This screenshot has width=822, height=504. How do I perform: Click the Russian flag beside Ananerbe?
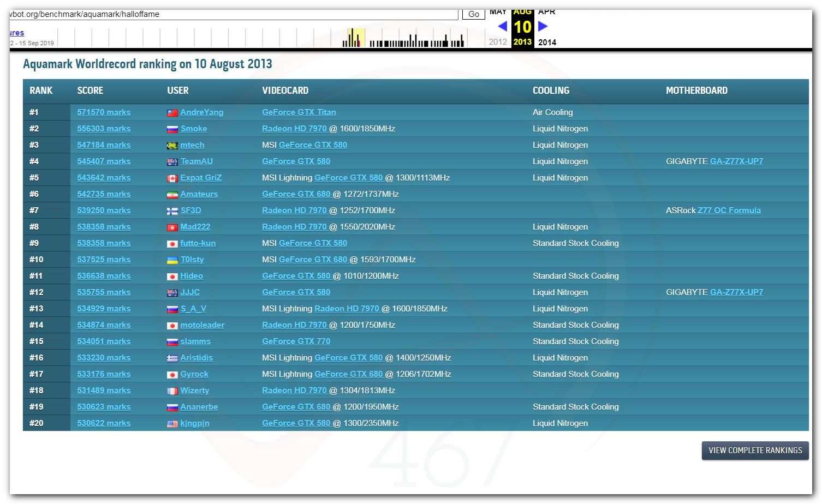(172, 407)
